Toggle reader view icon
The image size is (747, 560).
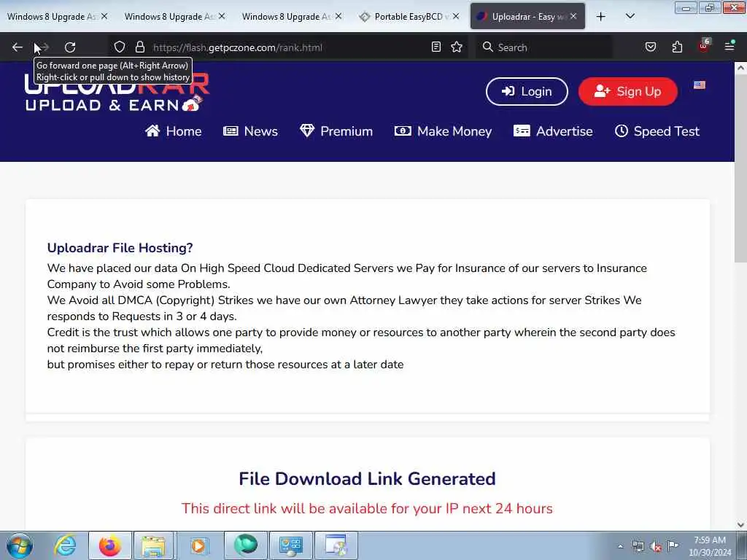(436, 47)
